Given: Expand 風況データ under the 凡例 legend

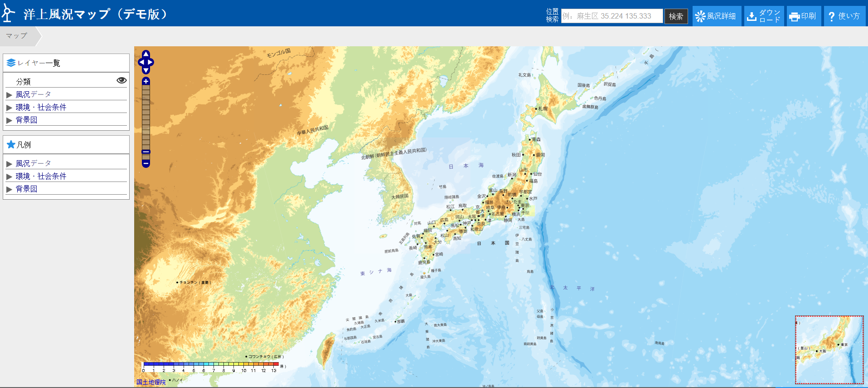Looking at the screenshot, I should tap(33, 163).
